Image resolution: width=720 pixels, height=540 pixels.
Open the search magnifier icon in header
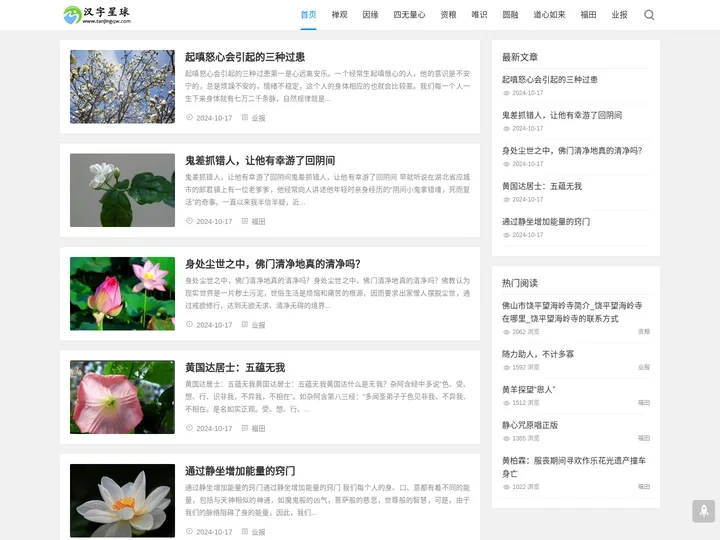click(x=649, y=15)
